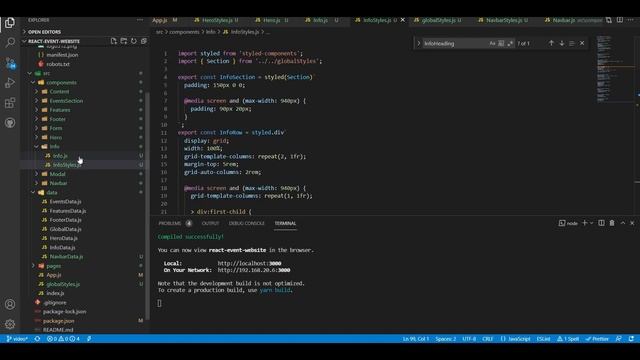Split the editor to the right
The height and width of the screenshot is (360, 640).
tap(620, 20)
